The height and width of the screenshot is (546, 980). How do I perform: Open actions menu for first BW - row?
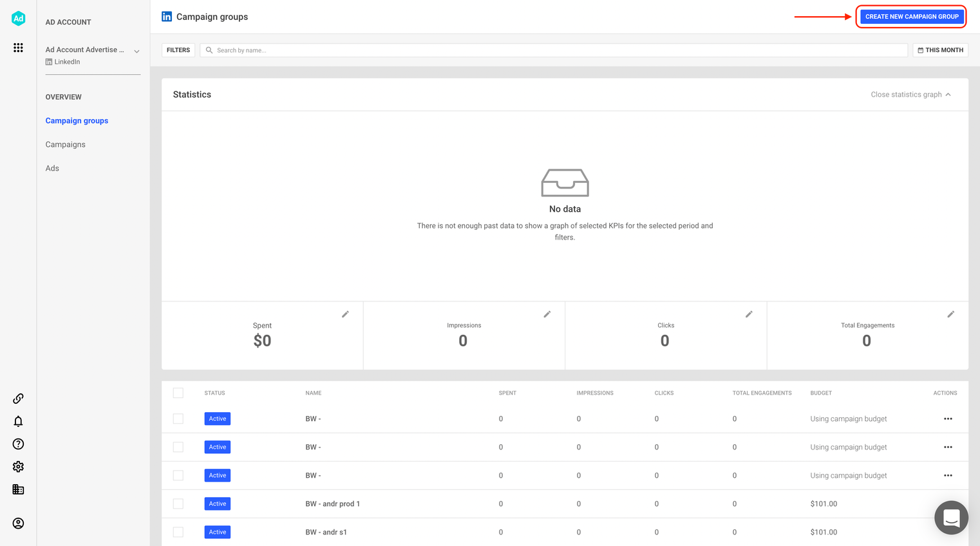click(x=948, y=419)
